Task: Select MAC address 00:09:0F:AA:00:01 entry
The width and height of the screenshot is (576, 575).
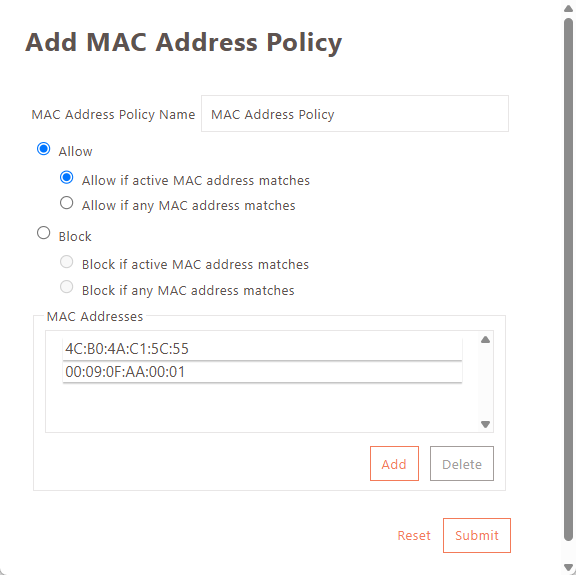Action: point(262,372)
